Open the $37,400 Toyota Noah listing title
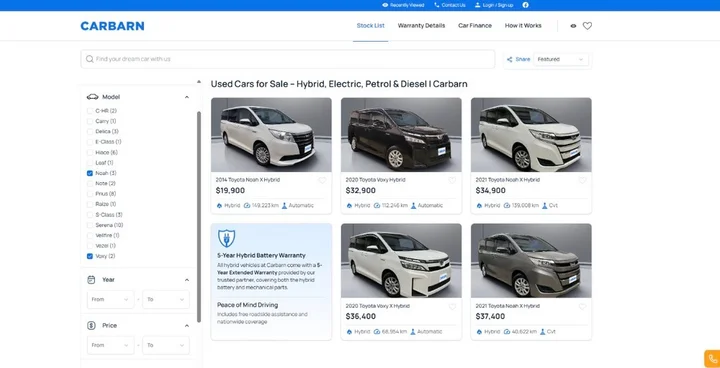720x368 pixels. tap(507, 306)
